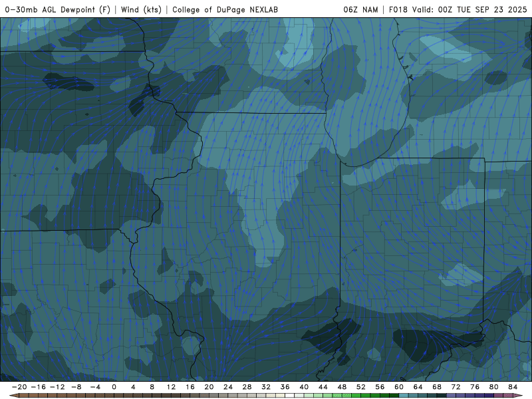Click the 28 legend value
The height and width of the screenshot is (399, 532).
[x=247, y=387]
